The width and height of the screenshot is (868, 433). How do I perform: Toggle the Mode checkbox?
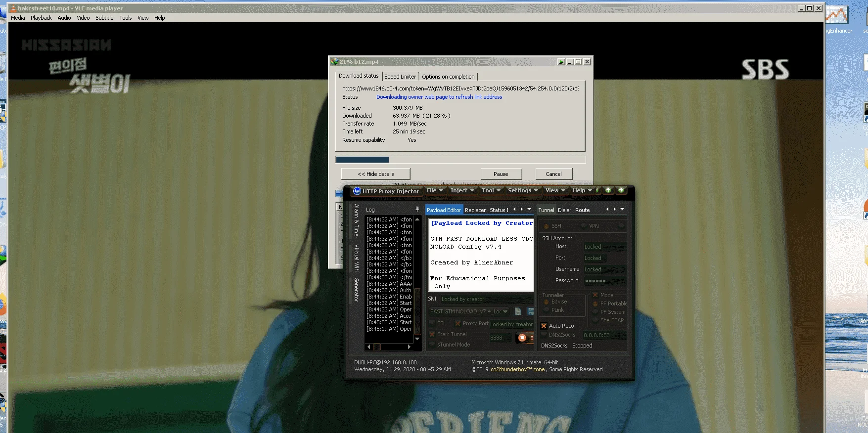(x=595, y=295)
